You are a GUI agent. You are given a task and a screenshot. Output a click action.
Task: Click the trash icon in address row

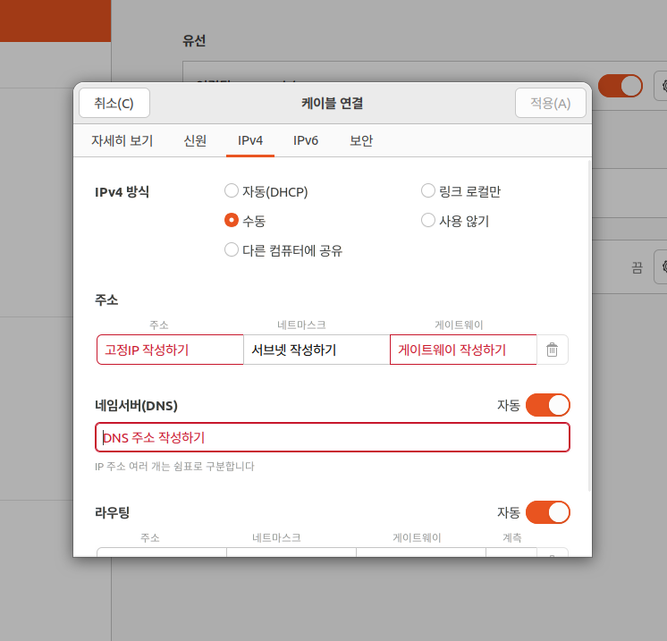[x=552, y=350]
